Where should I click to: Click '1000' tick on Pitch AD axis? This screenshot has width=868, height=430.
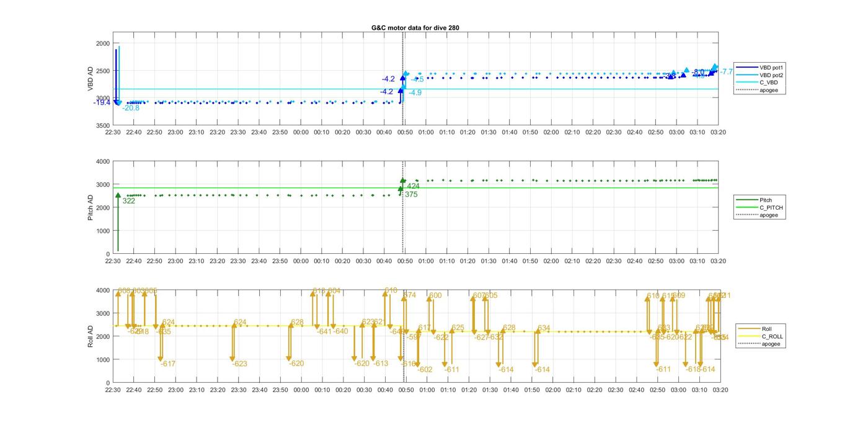(x=103, y=231)
